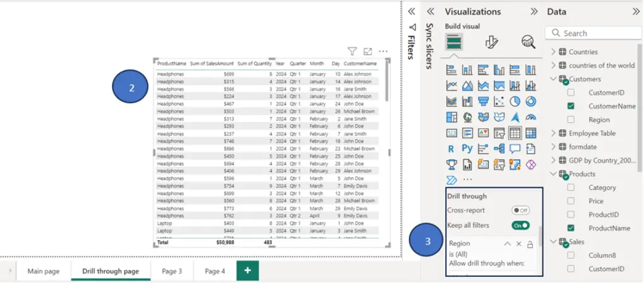
Task: Select the Power Automate visual
Action: (452, 180)
